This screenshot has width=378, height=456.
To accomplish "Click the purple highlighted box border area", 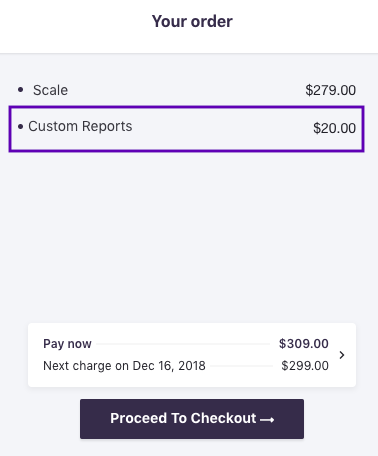I will point(186,108).
